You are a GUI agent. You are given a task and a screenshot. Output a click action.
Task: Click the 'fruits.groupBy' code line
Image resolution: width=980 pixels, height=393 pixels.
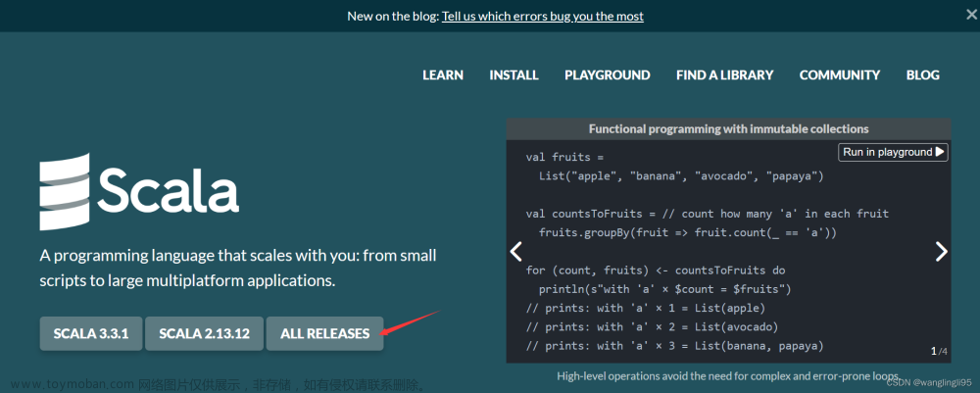pos(688,232)
